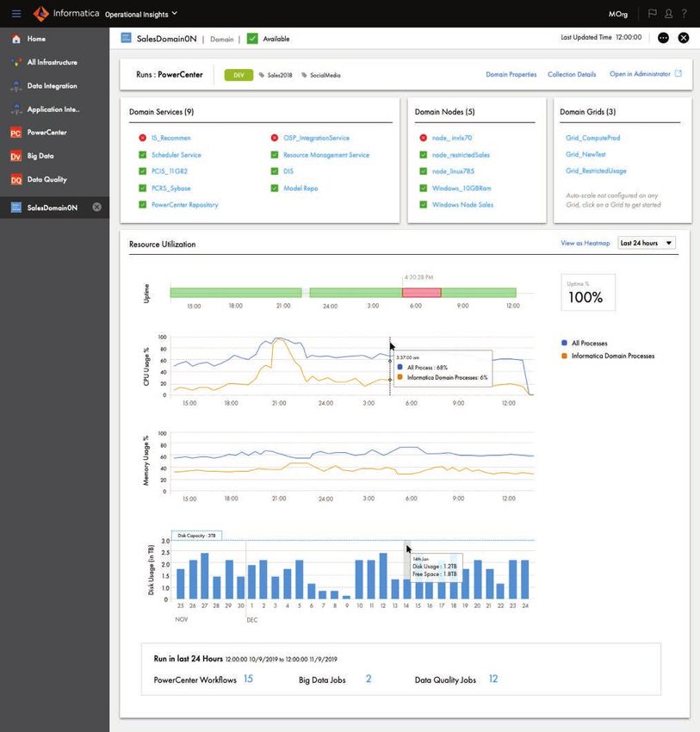The width and height of the screenshot is (700, 732).
Task: Click the green check beside node_restrictedSales
Action: pyautogui.click(x=423, y=155)
